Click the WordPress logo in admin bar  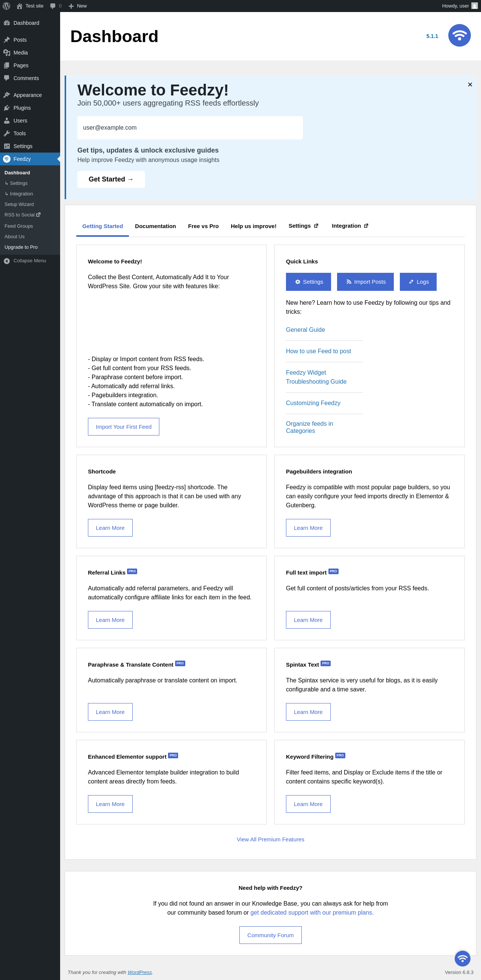pos(6,6)
